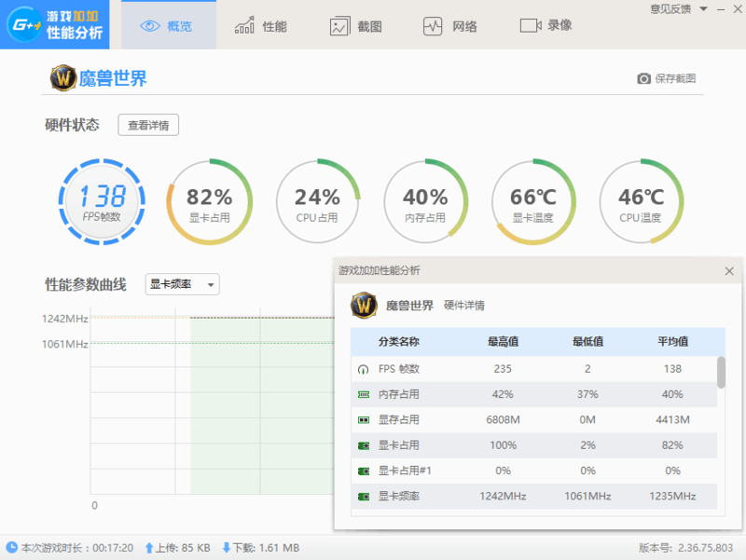Click the 显存占用 row icon

coord(363,420)
